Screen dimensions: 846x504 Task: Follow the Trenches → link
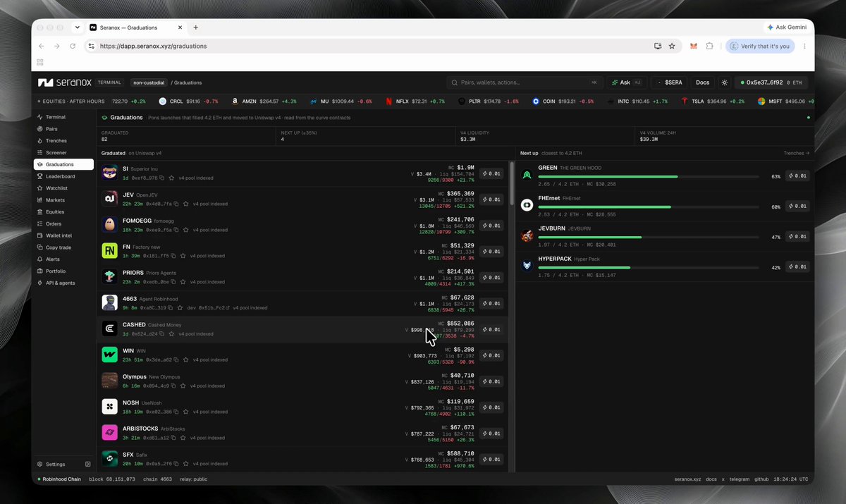(797, 153)
